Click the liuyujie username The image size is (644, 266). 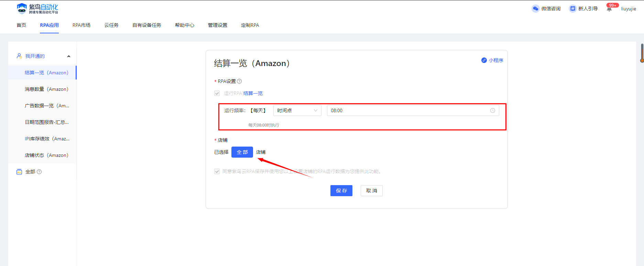629,9
